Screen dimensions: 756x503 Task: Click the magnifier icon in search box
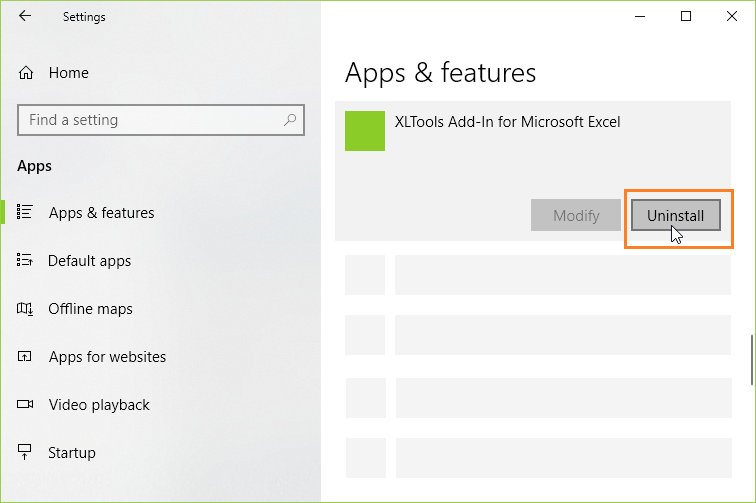point(290,120)
